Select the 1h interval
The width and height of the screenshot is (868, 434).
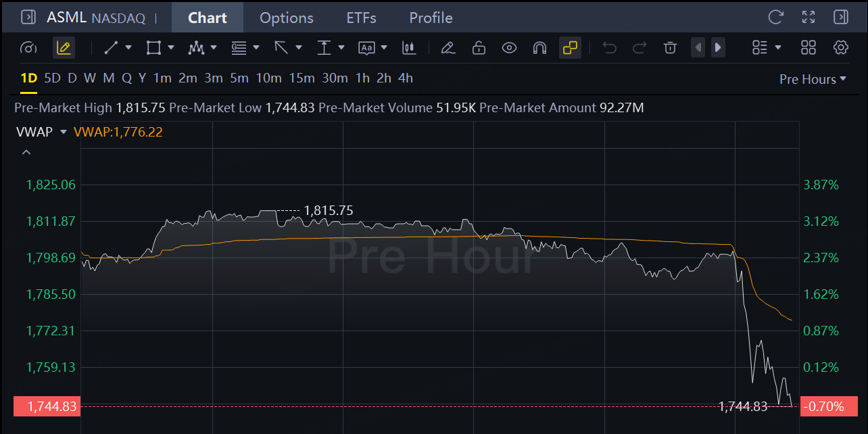point(362,78)
